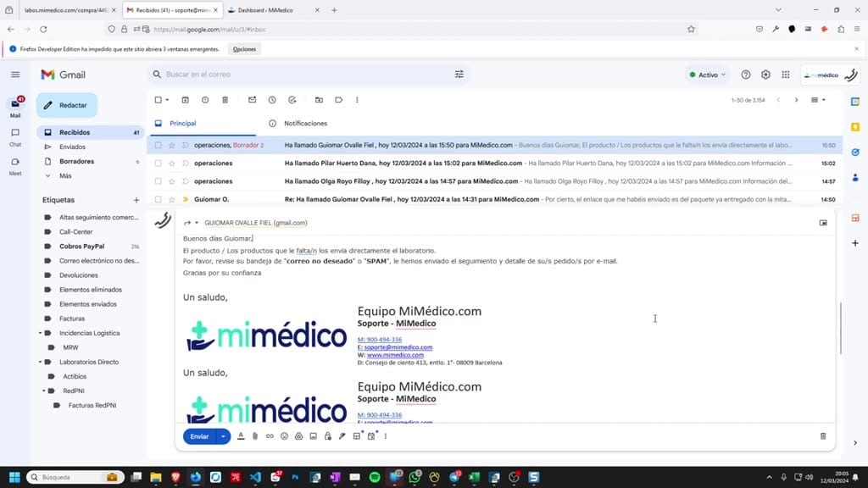Star the operaciones, Borrador email

click(171, 145)
